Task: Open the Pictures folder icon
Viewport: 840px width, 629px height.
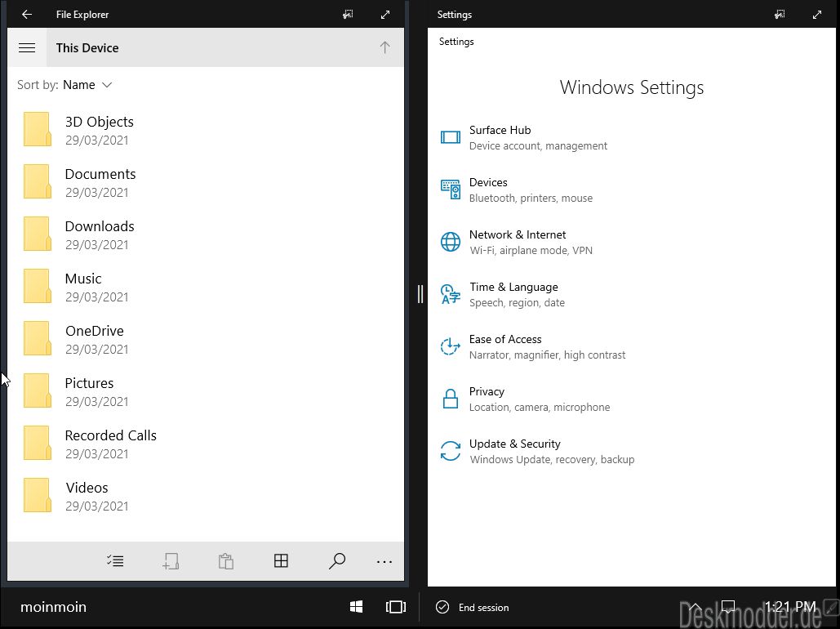Action: click(x=37, y=390)
